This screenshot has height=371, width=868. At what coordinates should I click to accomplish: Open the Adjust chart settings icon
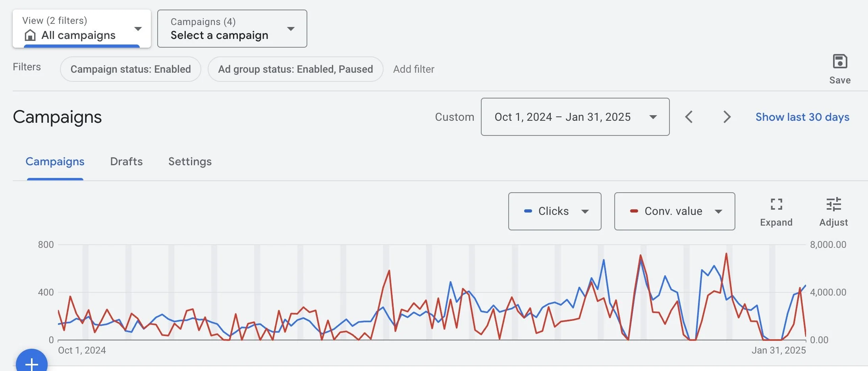point(833,204)
